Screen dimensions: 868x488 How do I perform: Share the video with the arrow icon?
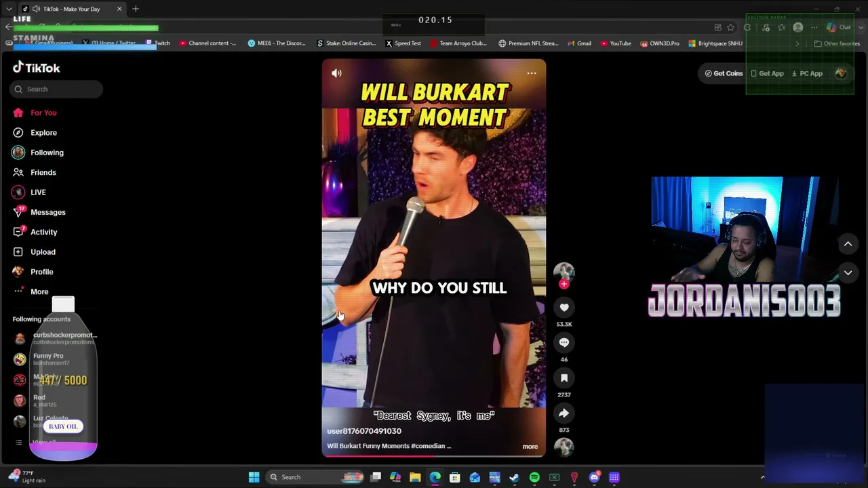coord(564,413)
